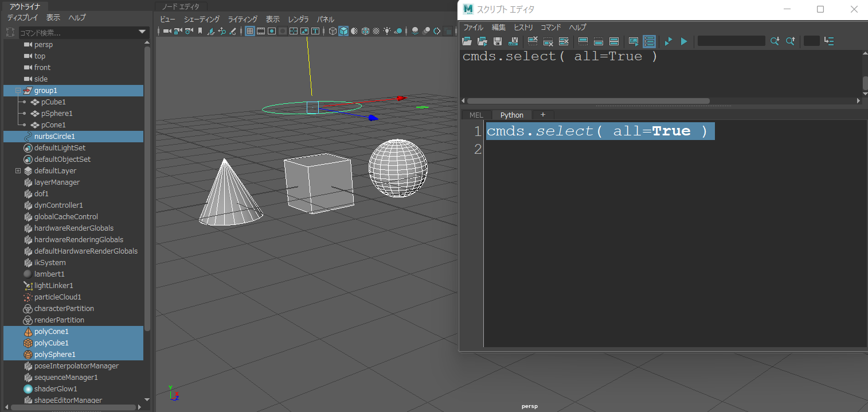
Task: Switch to the MEL tab
Action: [476, 115]
